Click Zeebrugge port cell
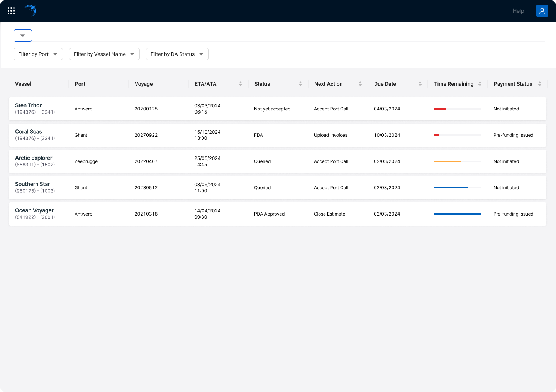 (x=86, y=161)
